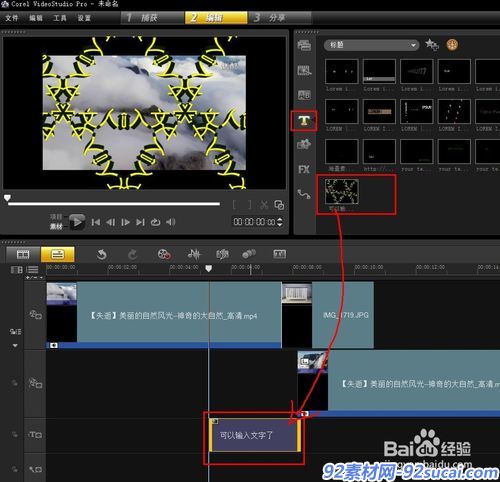Click the video track header icon
Screen dimensions: 500x482
pos(36,314)
